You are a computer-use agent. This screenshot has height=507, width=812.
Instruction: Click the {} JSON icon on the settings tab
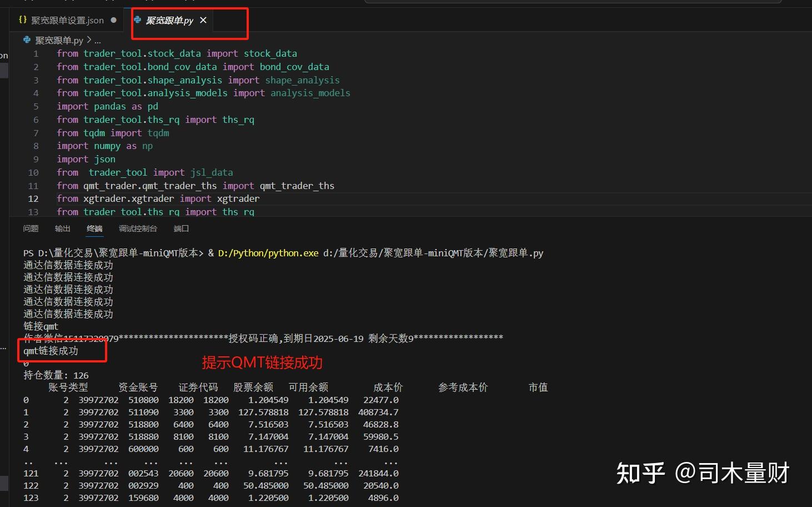pyautogui.click(x=22, y=19)
